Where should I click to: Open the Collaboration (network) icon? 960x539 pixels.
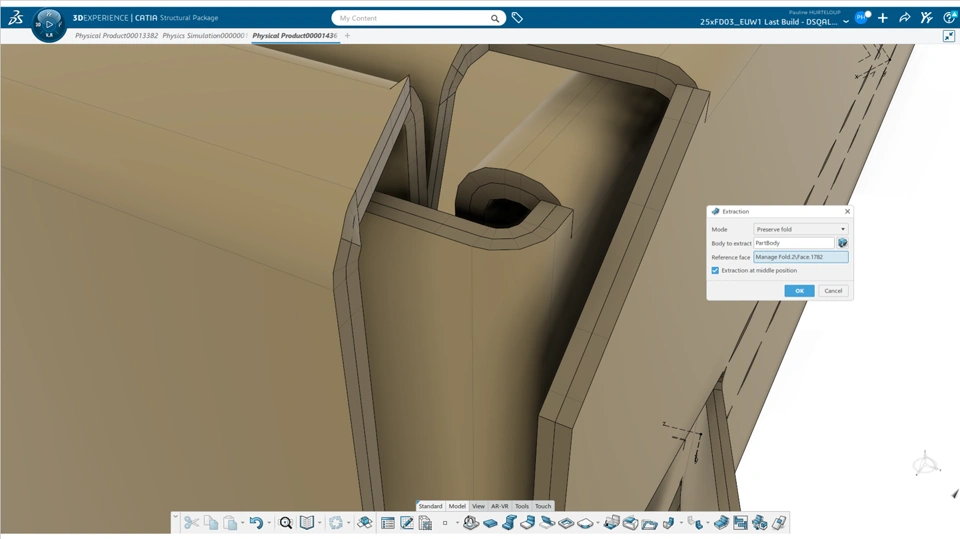926,18
